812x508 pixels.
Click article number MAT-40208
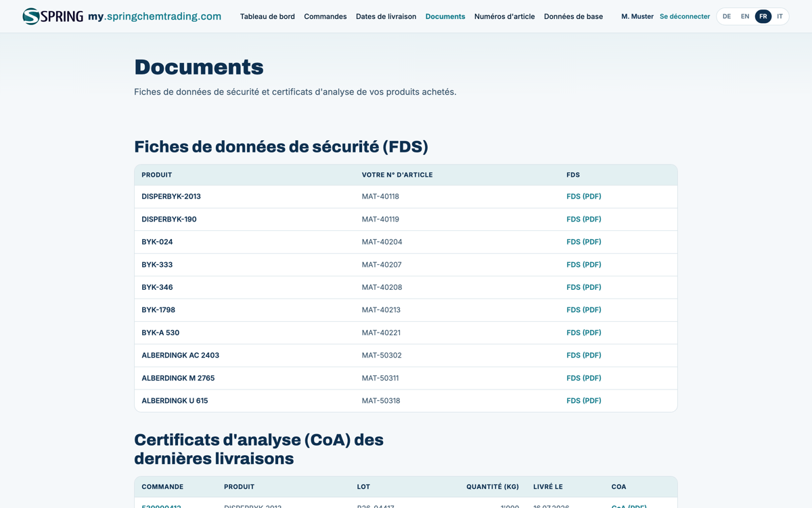pos(382,287)
